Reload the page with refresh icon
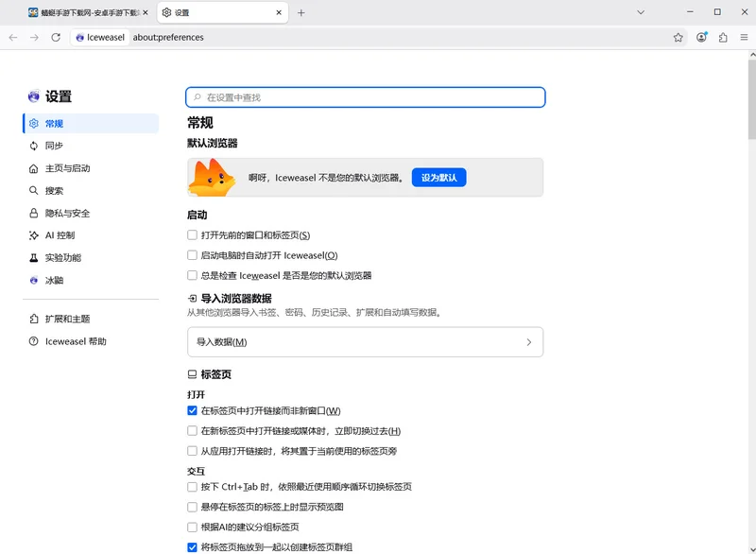This screenshot has width=756, height=554. pos(56,37)
